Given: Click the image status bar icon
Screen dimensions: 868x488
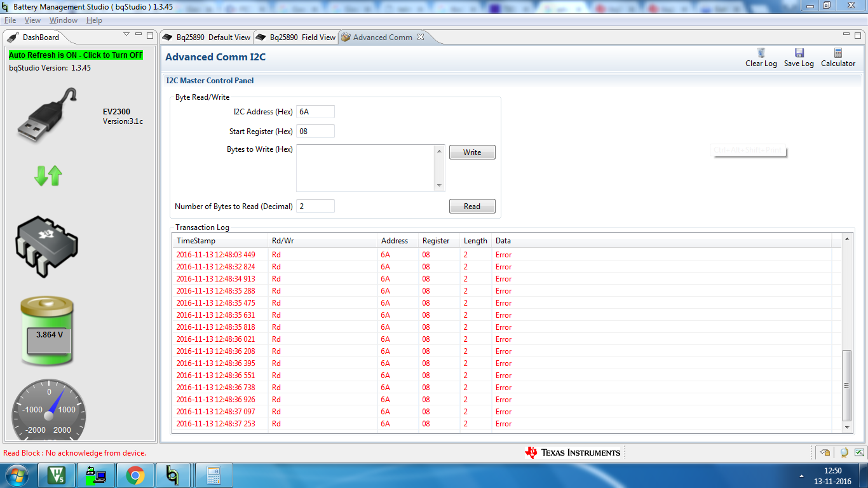Looking at the screenshot, I should tap(859, 452).
